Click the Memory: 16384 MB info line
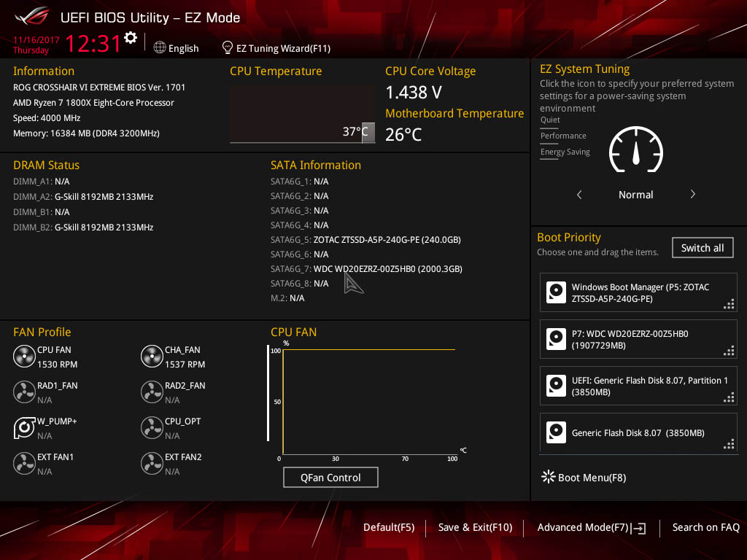747x560 pixels. 86,133
